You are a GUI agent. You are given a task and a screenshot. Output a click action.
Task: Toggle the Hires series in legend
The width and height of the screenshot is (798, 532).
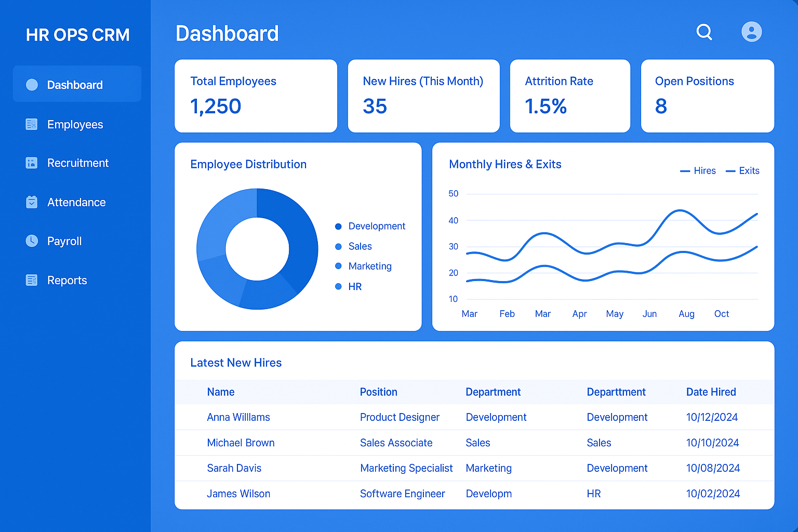[698, 171]
